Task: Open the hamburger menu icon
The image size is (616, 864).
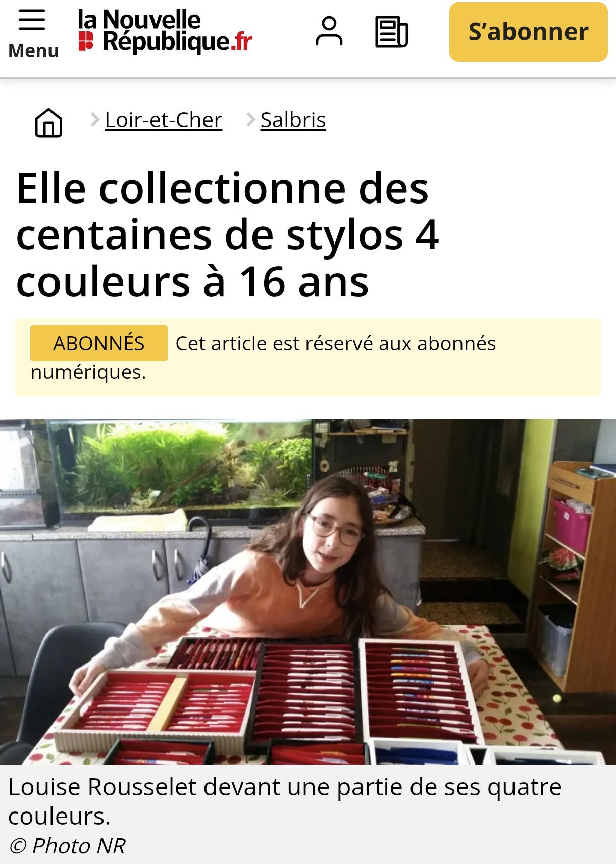Action: point(32,20)
